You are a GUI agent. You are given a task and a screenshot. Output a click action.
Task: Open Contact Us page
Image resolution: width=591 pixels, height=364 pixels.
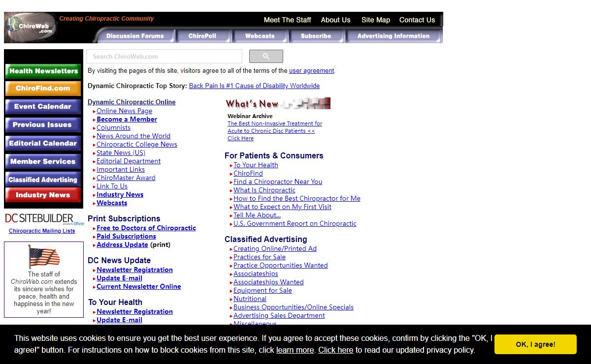[417, 20]
